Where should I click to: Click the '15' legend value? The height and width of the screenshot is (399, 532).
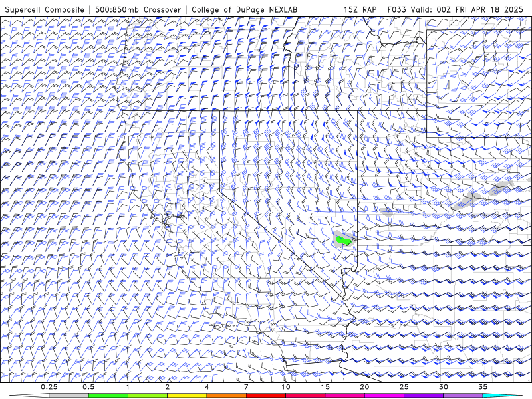tap(325, 387)
